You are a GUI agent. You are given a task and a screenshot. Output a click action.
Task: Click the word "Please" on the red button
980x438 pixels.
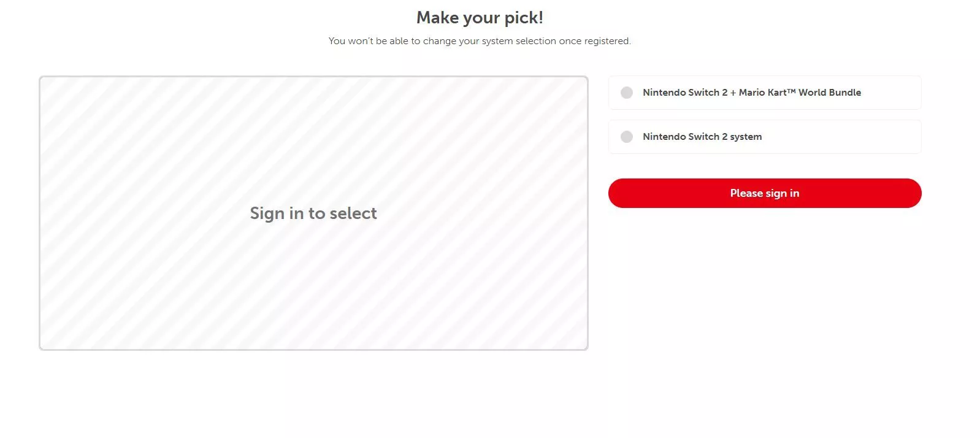[746, 193]
